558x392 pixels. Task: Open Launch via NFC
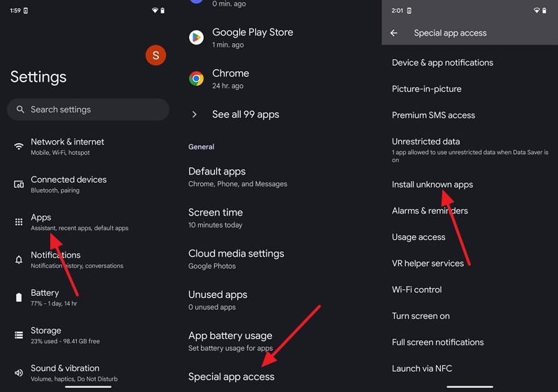click(x=469, y=369)
